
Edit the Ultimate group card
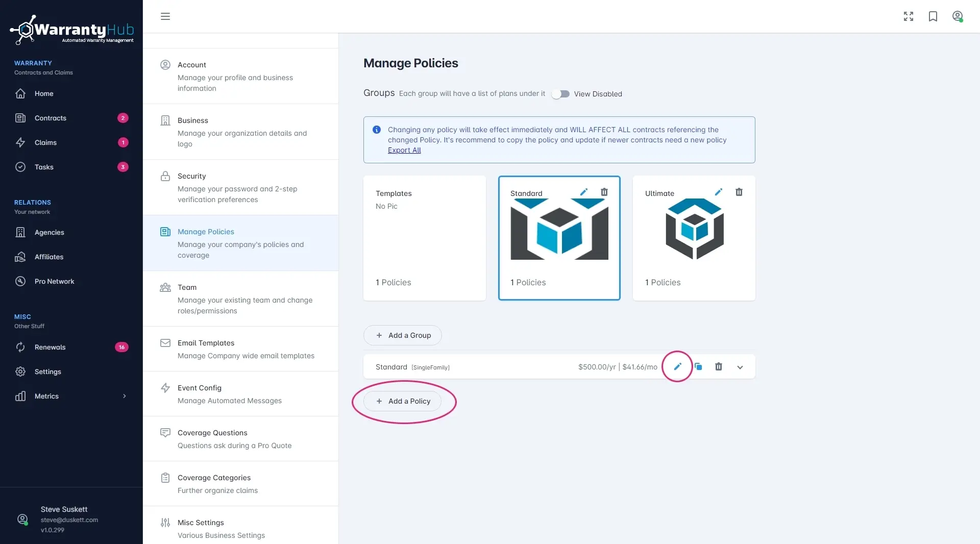pos(718,192)
